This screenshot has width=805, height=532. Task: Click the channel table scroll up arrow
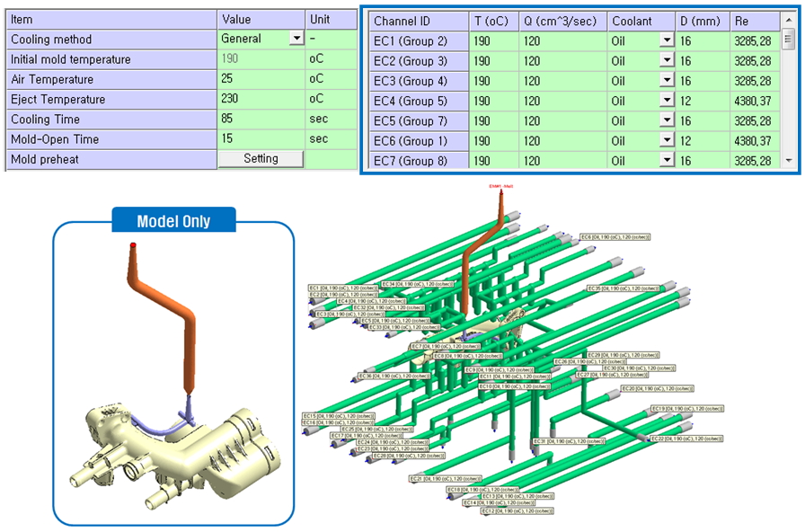pos(789,21)
